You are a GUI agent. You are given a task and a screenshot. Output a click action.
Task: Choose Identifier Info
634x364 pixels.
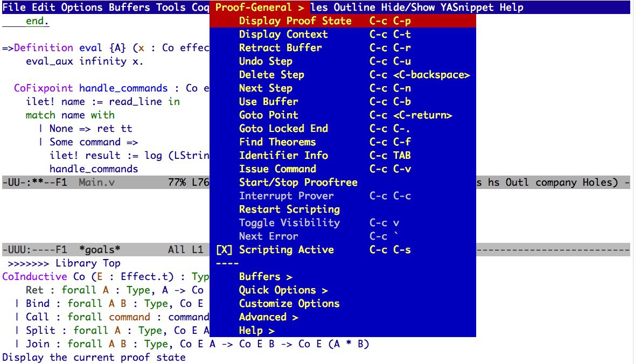pos(343,156)
